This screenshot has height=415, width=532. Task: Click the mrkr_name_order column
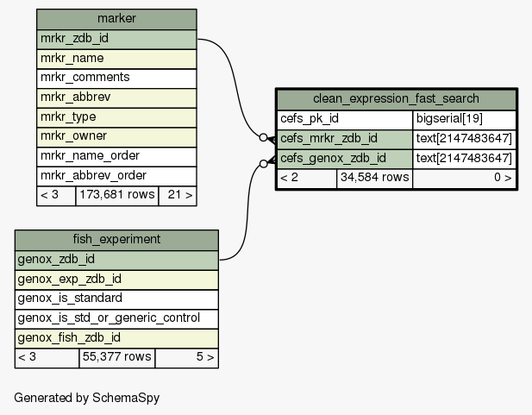(x=116, y=156)
